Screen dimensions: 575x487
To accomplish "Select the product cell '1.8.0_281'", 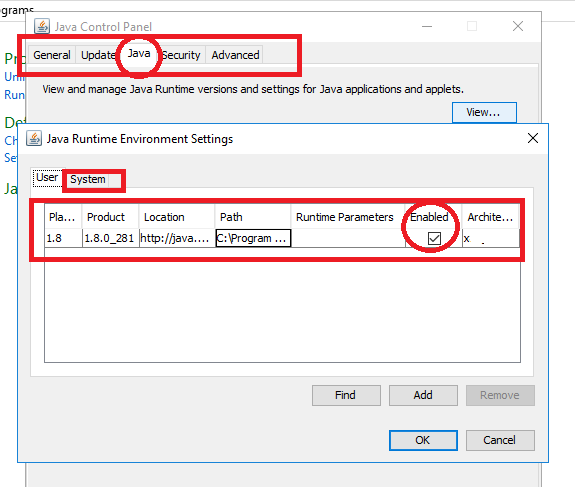I will click(111, 238).
